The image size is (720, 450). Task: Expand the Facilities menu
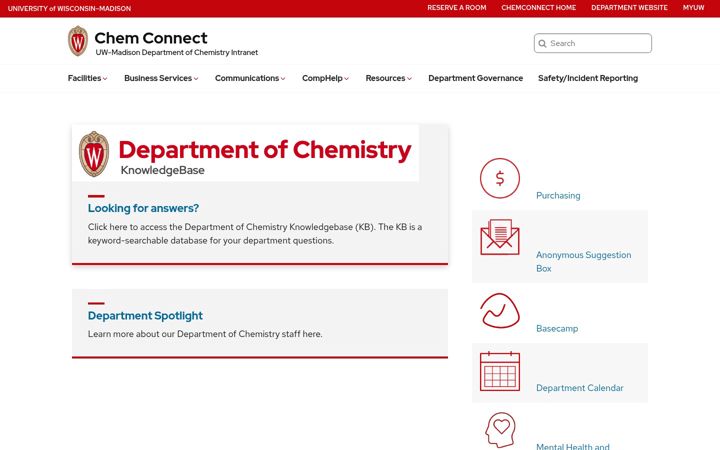click(87, 78)
